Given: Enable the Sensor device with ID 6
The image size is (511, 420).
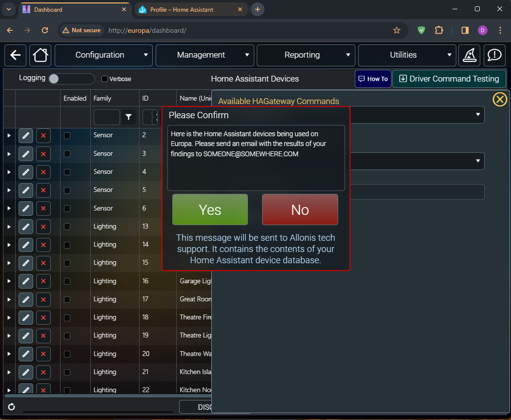Looking at the screenshot, I should click(67, 209).
